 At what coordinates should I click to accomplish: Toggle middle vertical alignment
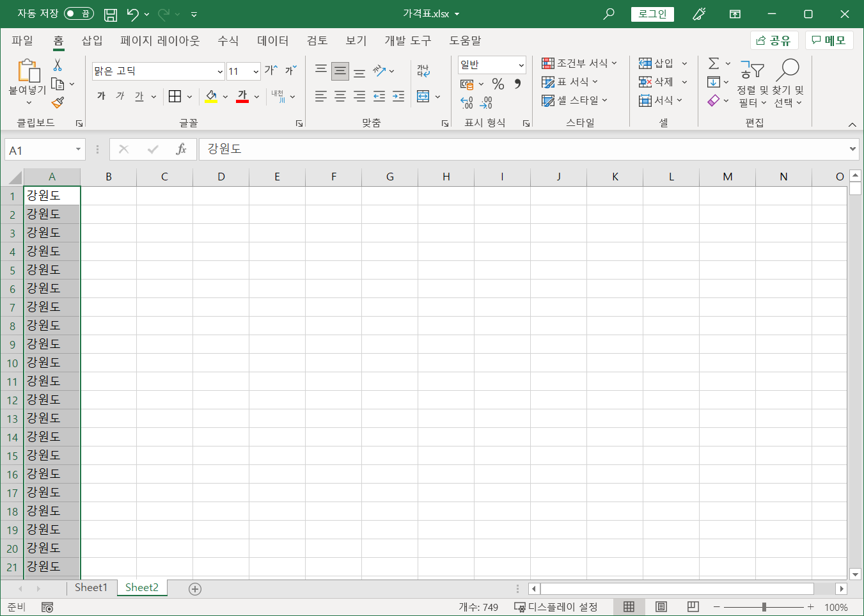(340, 70)
